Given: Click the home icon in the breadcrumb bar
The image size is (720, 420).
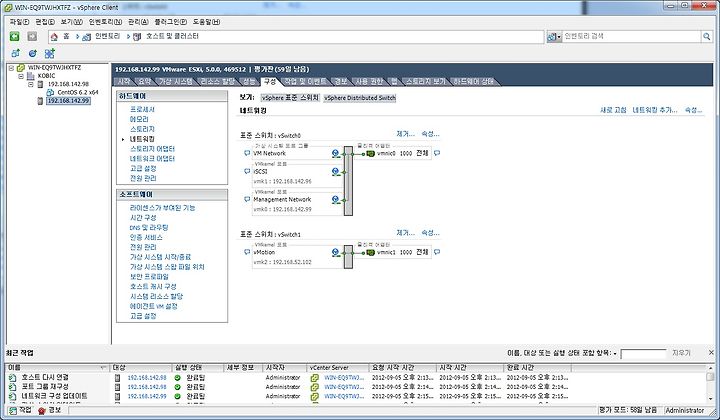Looking at the screenshot, I should tap(54, 36).
